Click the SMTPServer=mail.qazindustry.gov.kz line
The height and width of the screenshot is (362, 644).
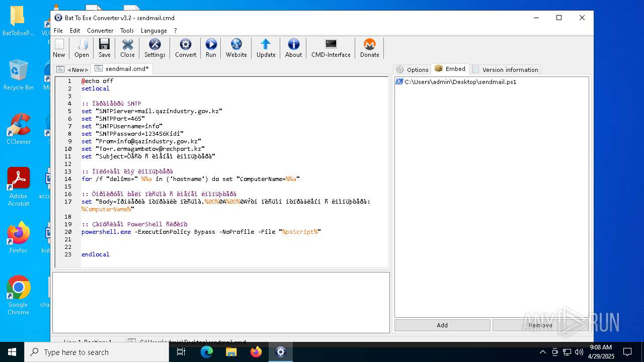151,111
